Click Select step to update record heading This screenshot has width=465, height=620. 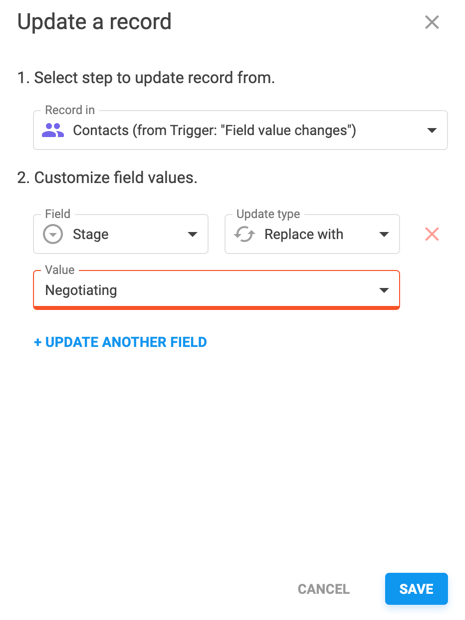[x=146, y=78]
